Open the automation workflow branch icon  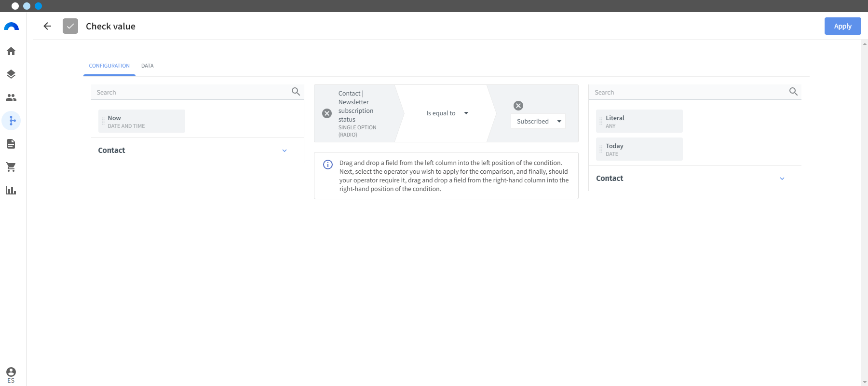point(12,121)
